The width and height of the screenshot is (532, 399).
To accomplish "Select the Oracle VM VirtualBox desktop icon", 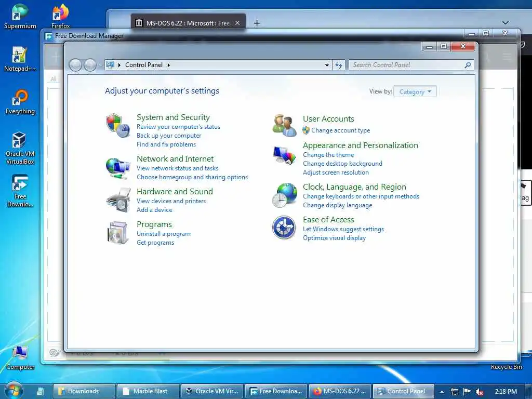I will pos(20,148).
